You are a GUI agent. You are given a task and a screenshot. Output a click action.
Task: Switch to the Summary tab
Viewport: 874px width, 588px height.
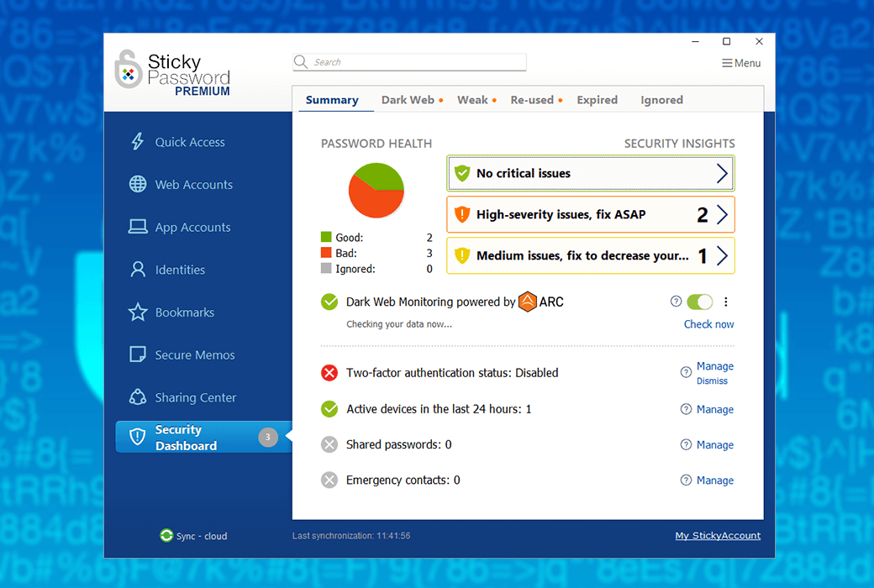pos(332,100)
